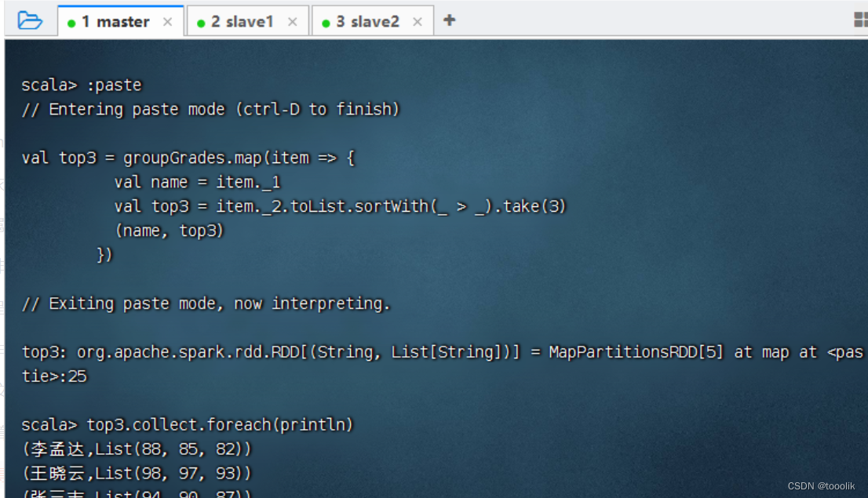This screenshot has height=498, width=868.
Task: Click the top3.collect.foreach(println) command text
Action: (220, 424)
